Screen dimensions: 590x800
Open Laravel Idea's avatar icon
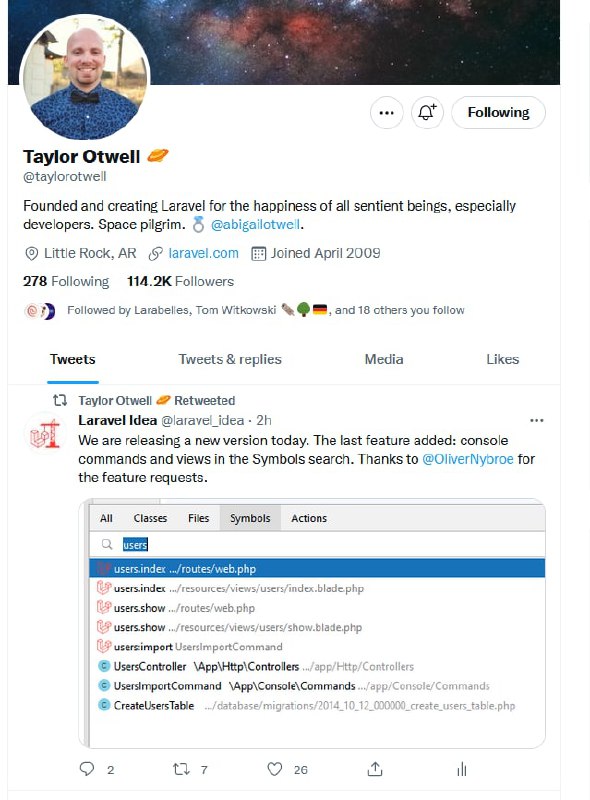click(x=44, y=433)
